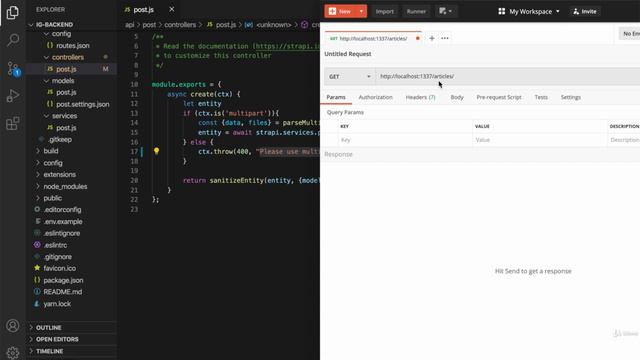Open the .env.example file

tap(63, 221)
